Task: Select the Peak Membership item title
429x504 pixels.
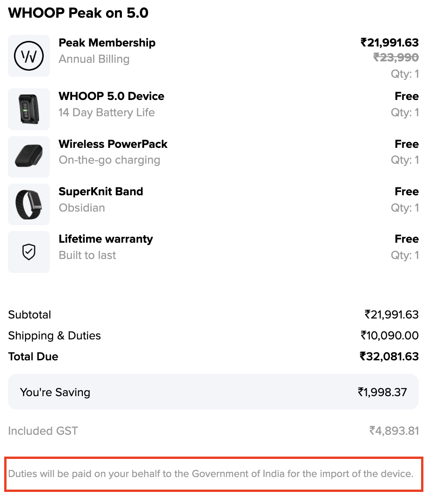Action: coord(107,43)
